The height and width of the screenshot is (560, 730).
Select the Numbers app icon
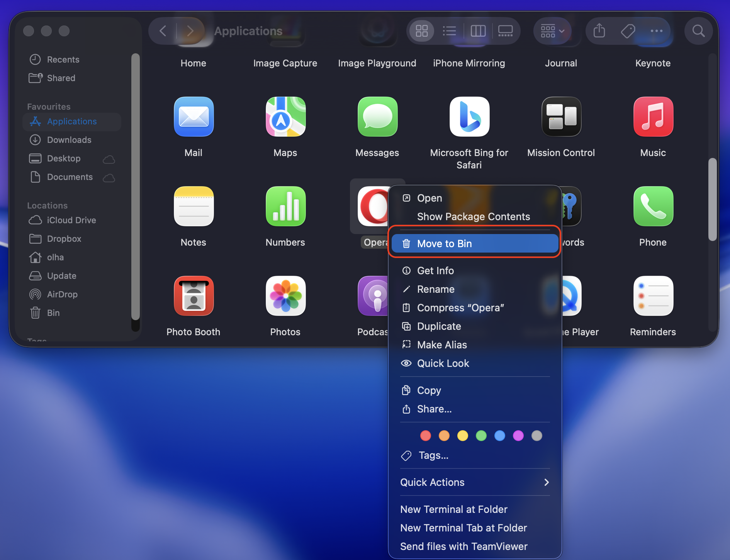pos(285,206)
